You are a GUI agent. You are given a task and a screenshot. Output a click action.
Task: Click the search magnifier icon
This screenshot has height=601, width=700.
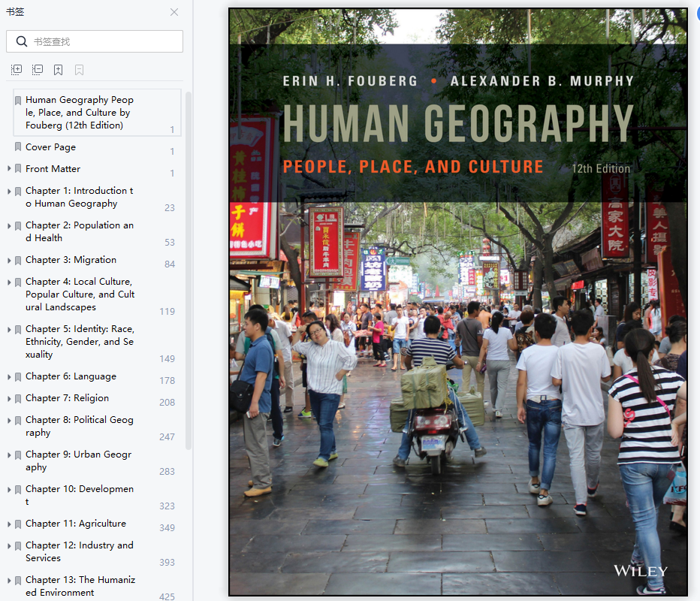coord(22,41)
